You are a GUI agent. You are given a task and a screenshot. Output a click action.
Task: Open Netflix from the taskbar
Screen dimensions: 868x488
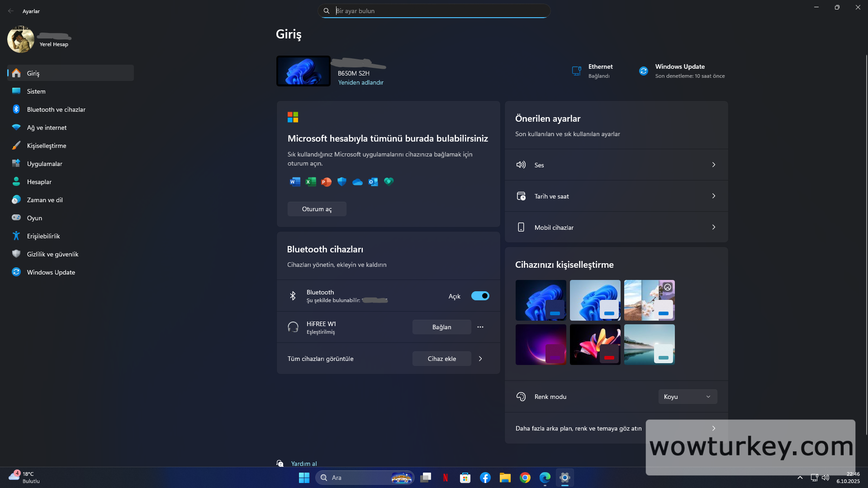tap(445, 478)
